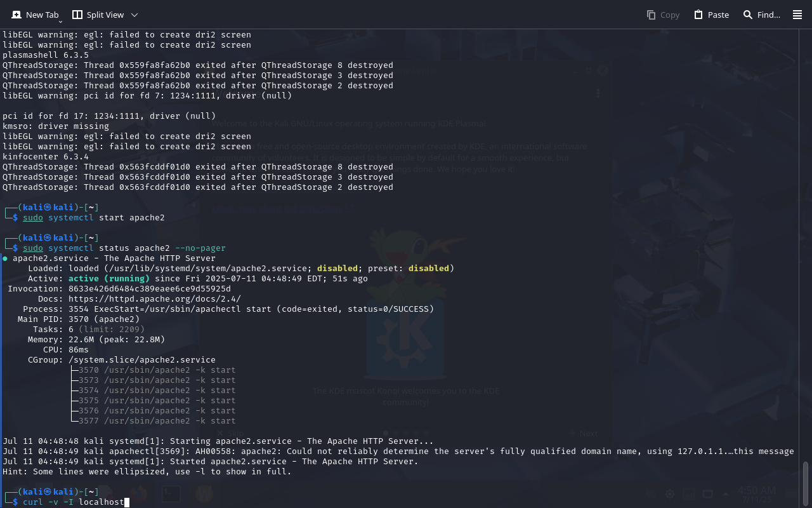Click the 'curl -v -I localhost' command input
The height and width of the screenshot is (508, 812).
click(x=74, y=502)
